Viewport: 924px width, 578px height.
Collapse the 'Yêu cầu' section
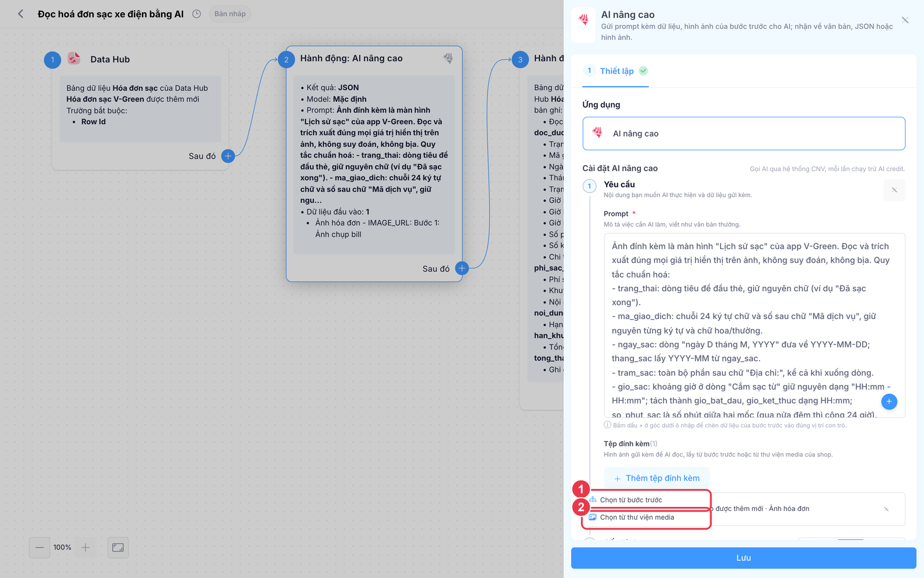coord(895,190)
